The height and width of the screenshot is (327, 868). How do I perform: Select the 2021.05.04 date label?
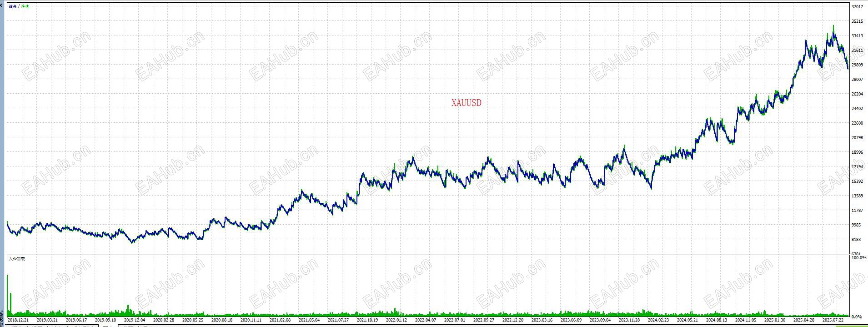coord(309,320)
